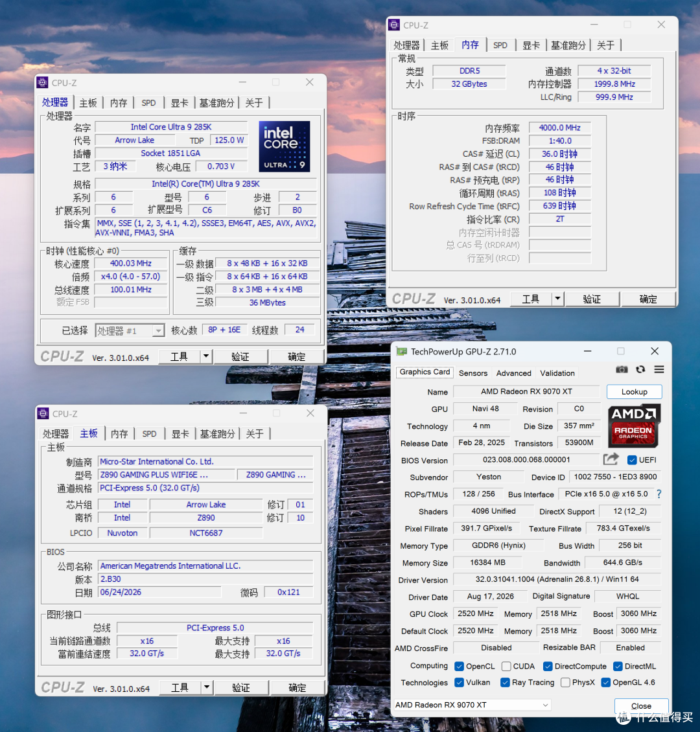
Task: Click the GDDR6 (Hynix) memory type value
Action: point(498,545)
